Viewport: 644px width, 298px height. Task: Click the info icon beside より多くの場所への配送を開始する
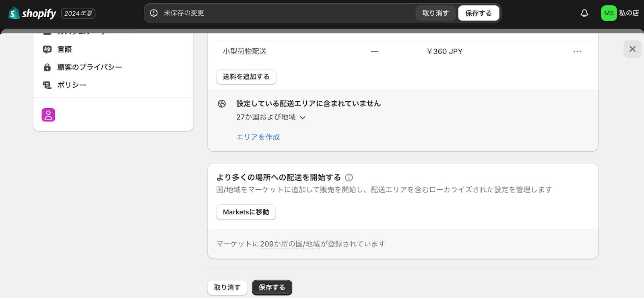[x=349, y=177]
